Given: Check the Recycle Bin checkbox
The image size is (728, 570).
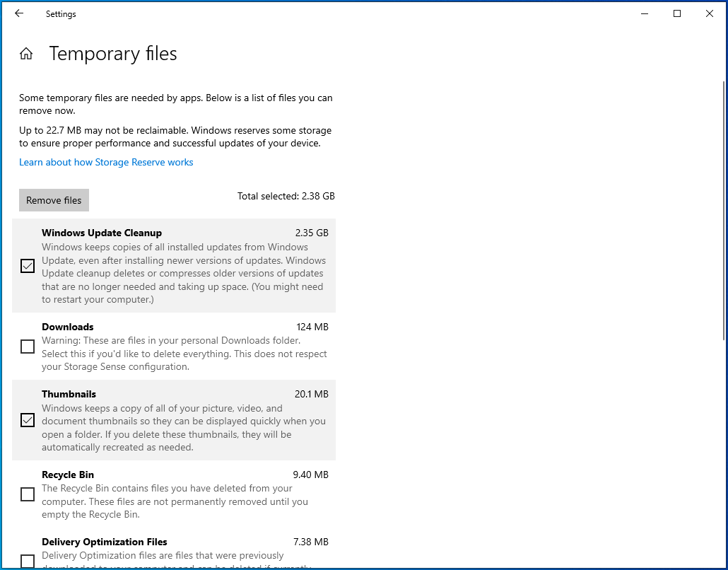Looking at the screenshot, I should [28, 494].
